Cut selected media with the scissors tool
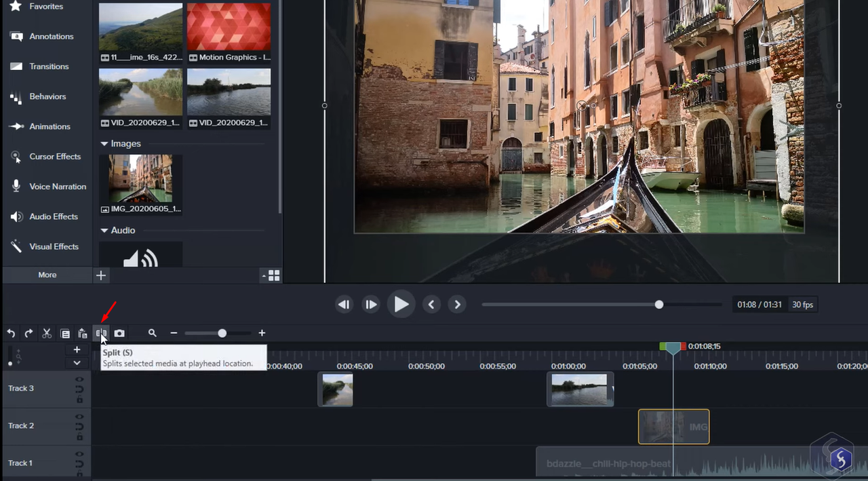Viewport: 868px width, 481px height. click(x=47, y=333)
